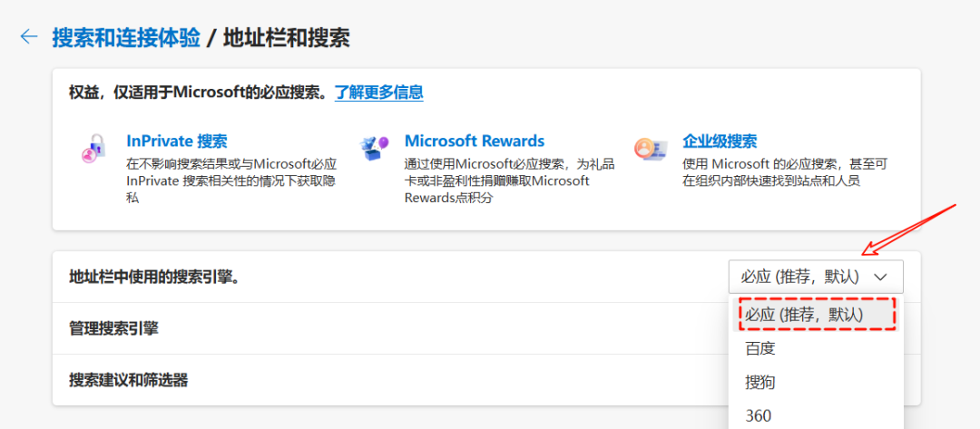Choose 360 from the dropdown list
Image resolution: width=980 pixels, height=429 pixels.
click(x=817, y=415)
